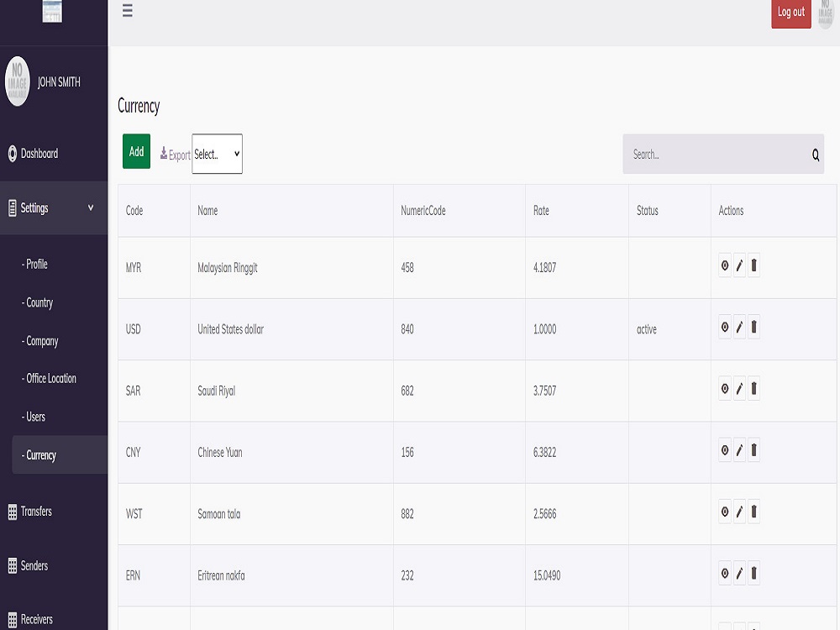Open the Select.. export format dropdown
Viewport: 840px width, 630px height.
(217, 154)
